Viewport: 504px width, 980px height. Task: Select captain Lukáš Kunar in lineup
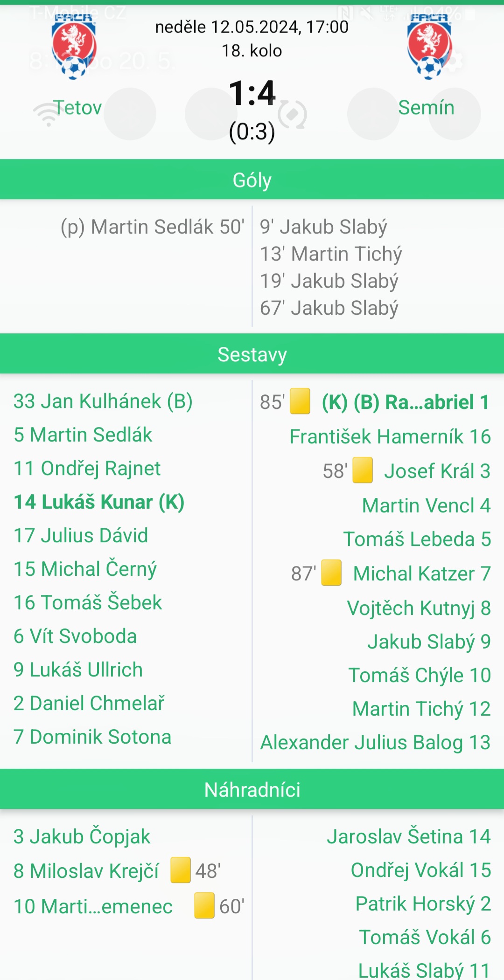coord(99,502)
